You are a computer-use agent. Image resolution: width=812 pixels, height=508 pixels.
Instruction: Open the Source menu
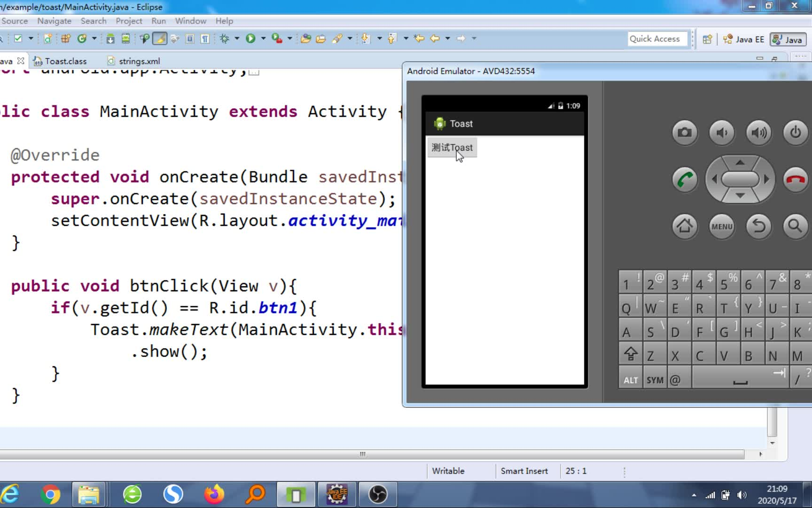point(15,21)
